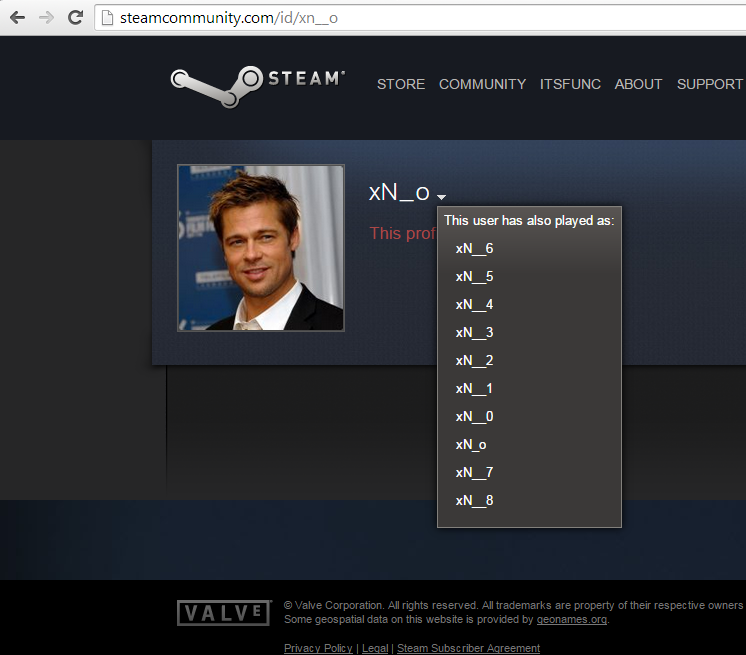Open the COMMUNITY menu

482,84
